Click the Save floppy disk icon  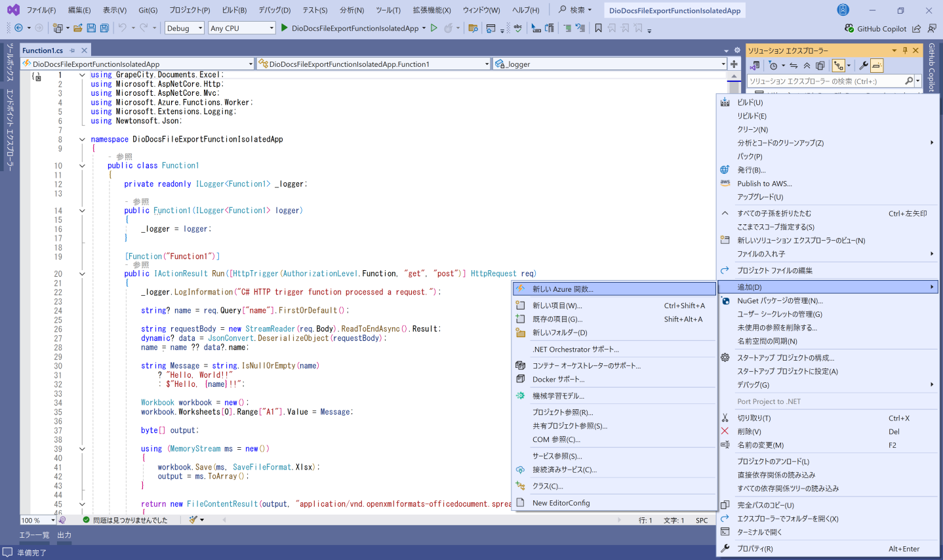(91, 28)
